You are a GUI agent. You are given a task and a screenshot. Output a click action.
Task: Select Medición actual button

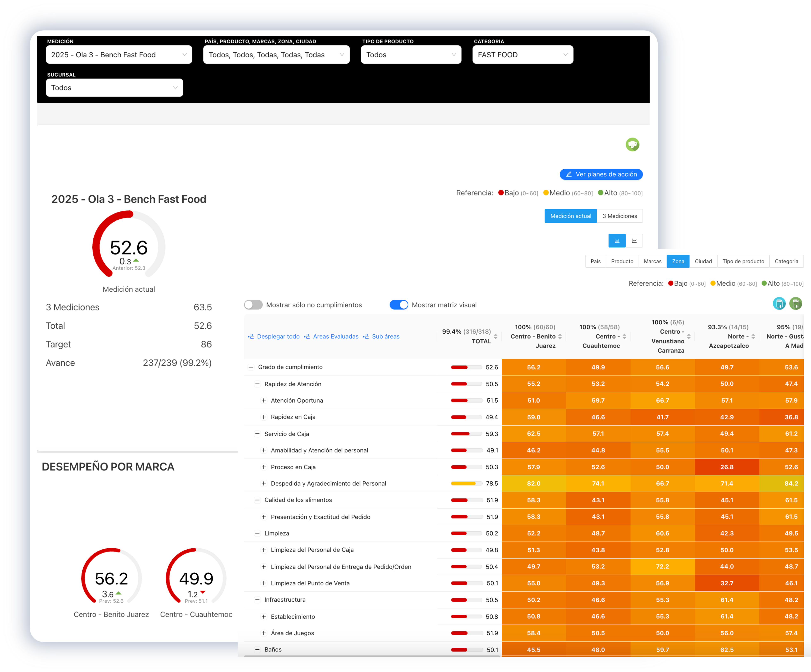570,216
